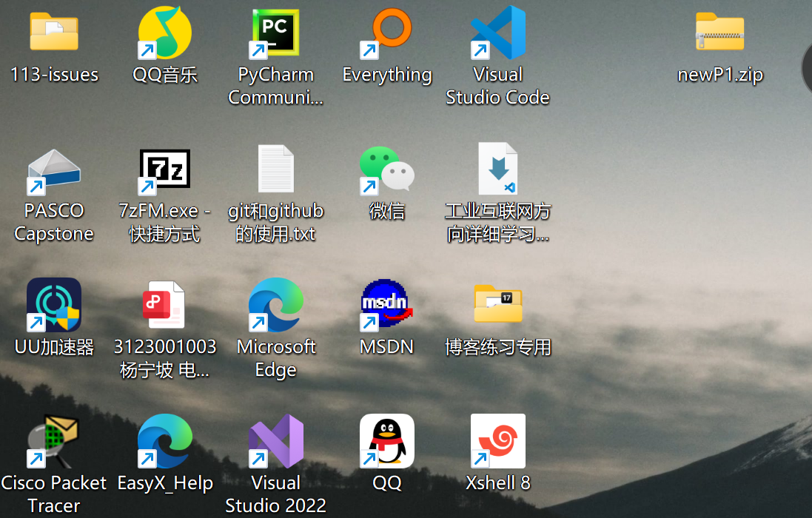Open the Everything search shortcut
Image resolution: width=812 pixels, height=518 pixels.
pos(386,33)
